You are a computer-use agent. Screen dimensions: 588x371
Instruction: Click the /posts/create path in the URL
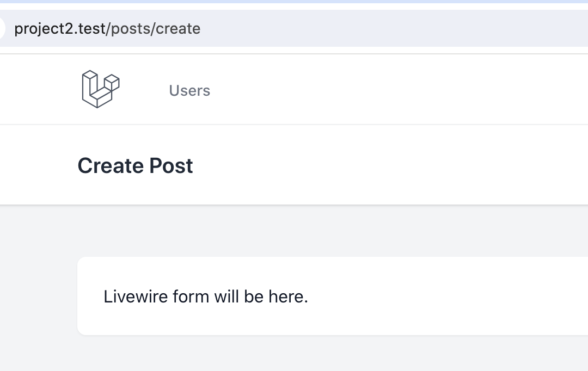154,28
